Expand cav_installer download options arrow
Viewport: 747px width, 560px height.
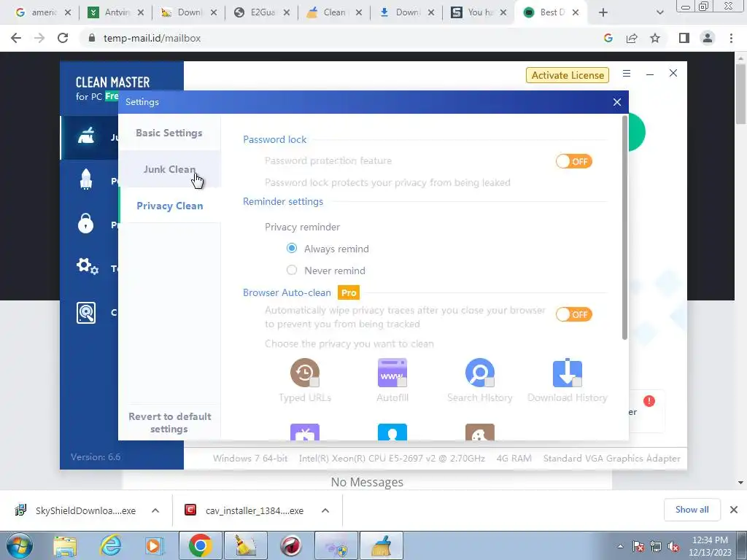click(x=325, y=510)
